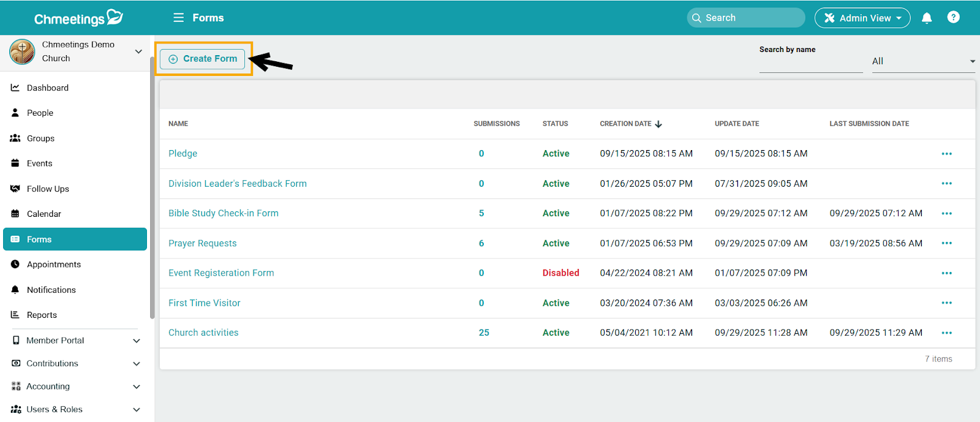Sort by Creation Date arrow icon

658,124
